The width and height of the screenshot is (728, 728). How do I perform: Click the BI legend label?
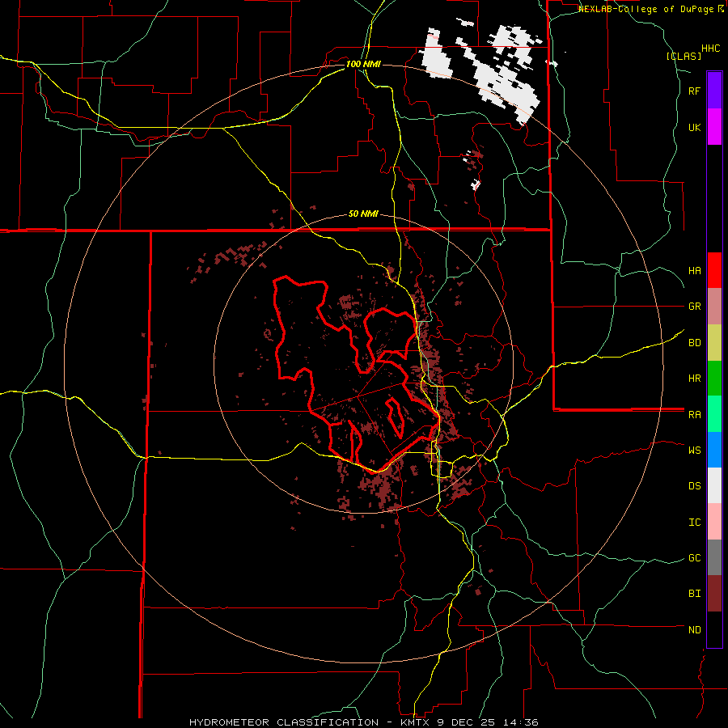point(694,594)
